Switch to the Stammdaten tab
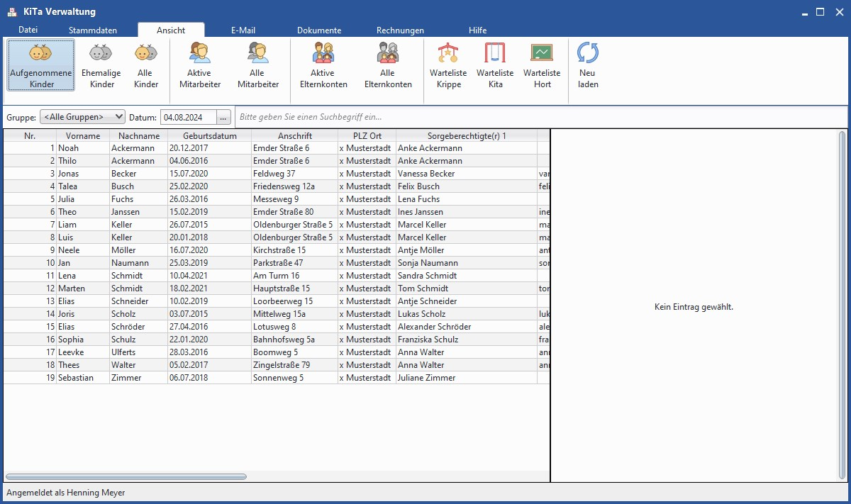The height and width of the screenshot is (504, 851). click(93, 30)
